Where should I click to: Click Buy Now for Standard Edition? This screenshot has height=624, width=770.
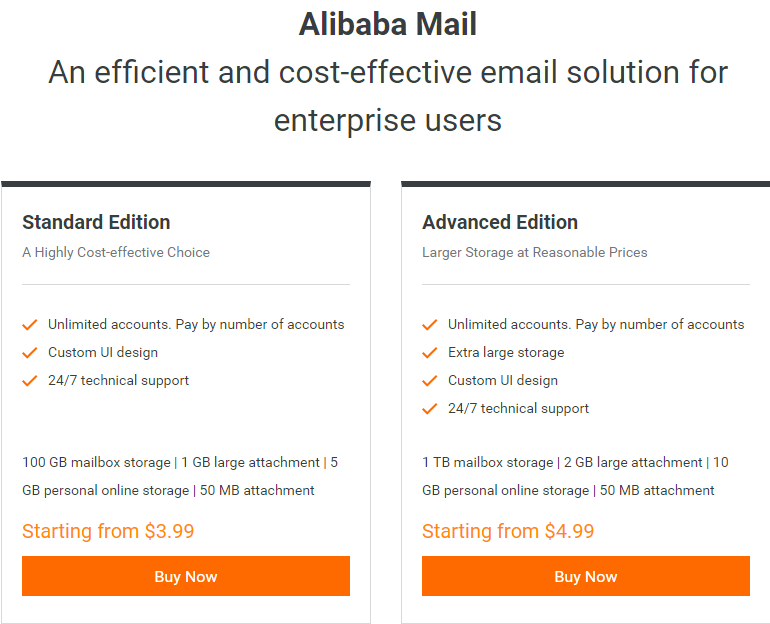[186, 576]
